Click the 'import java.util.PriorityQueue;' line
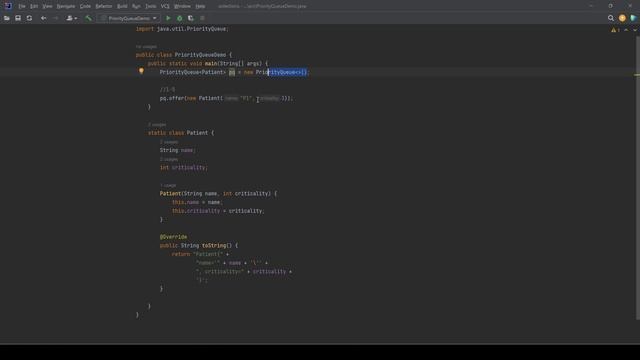Screen dimensions: 640x360 click(x=182, y=29)
